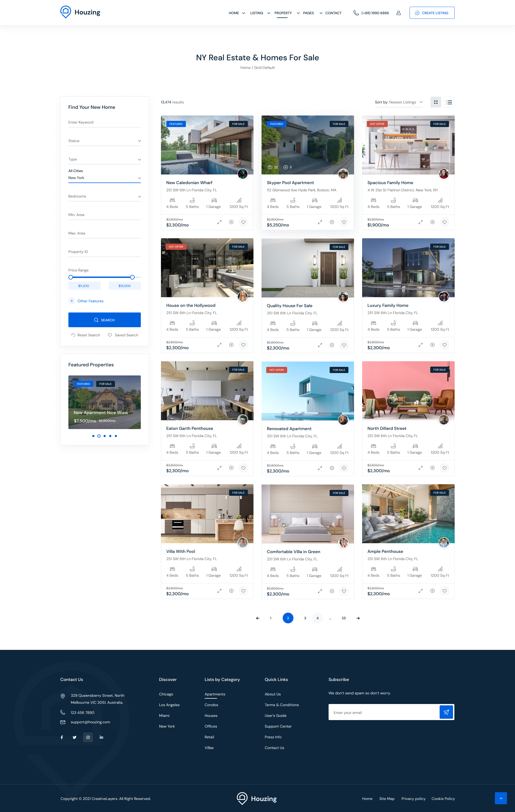Toggle heart on Luxury Family Home
Screen dimensions: 515x812
444,345
